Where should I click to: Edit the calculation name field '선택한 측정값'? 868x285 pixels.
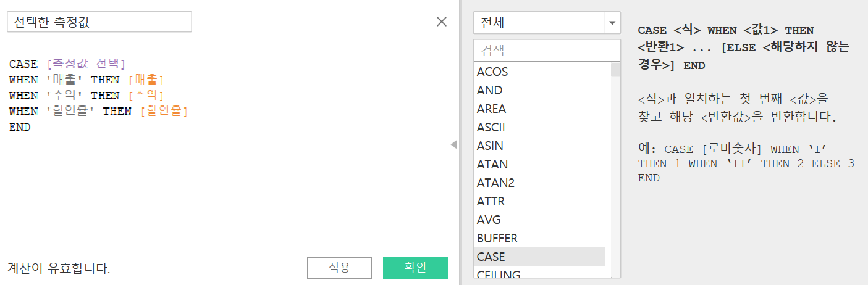pos(99,22)
